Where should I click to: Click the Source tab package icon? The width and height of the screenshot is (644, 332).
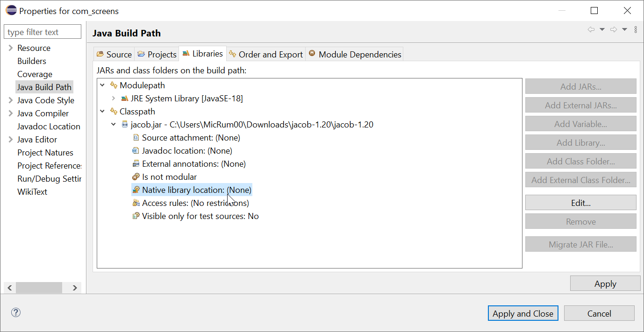coord(100,54)
